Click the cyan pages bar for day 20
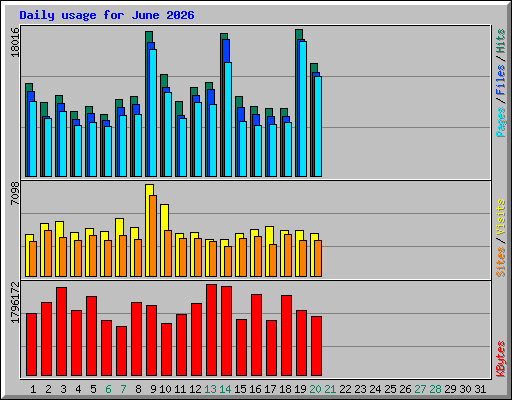The width and height of the screenshot is (512, 400). coord(318,127)
